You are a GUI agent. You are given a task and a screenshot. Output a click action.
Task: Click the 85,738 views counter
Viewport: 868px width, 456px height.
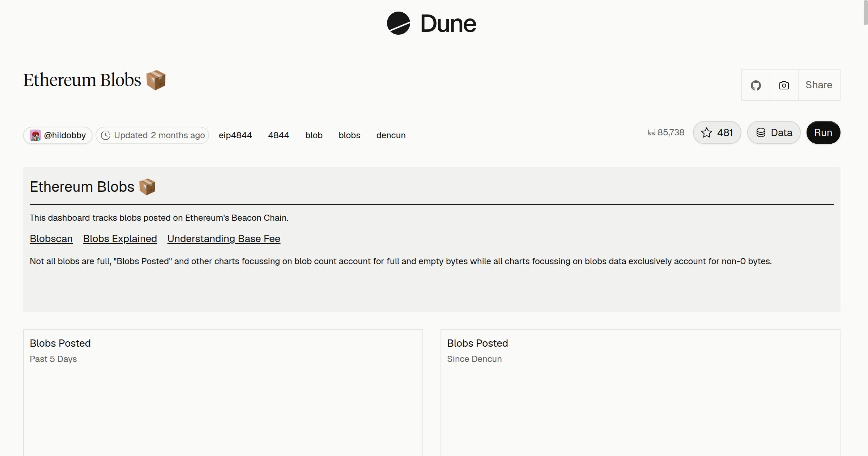click(666, 132)
